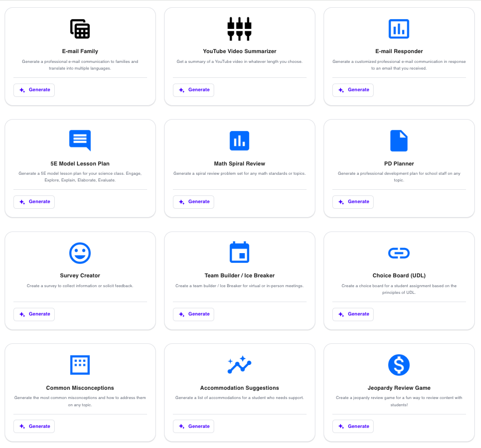This screenshot has width=481, height=448.
Task: Click the E-mail Responder chart icon
Action: pyautogui.click(x=399, y=29)
